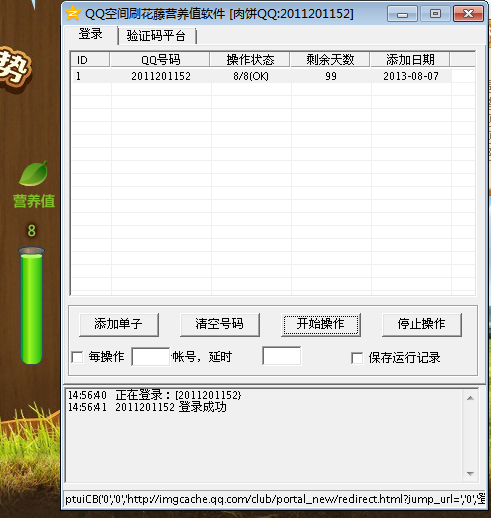Tick the 保存运行记录 checkbox

tap(357, 358)
